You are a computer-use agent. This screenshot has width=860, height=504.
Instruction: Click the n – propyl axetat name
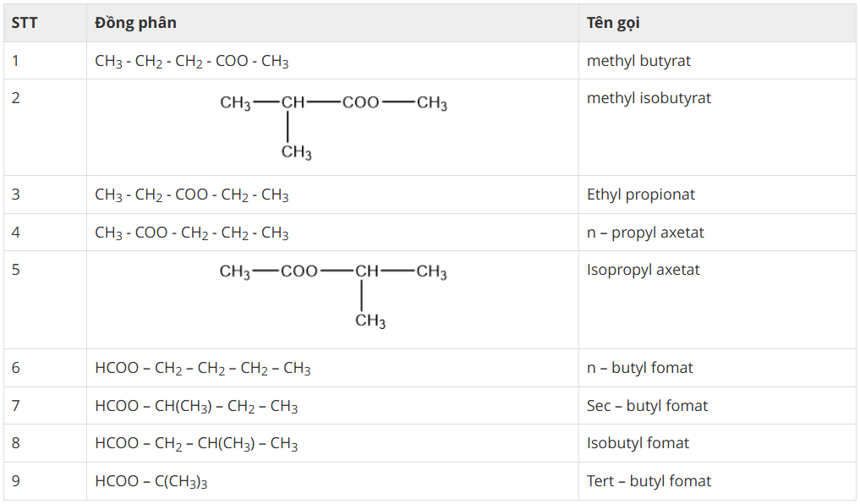pyautogui.click(x=645, y=233)
